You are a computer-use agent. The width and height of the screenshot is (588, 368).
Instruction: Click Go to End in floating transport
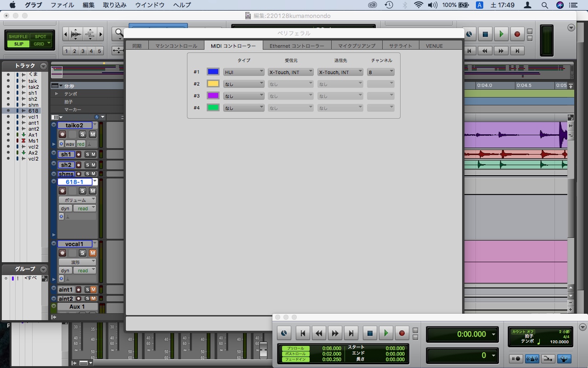351,333
